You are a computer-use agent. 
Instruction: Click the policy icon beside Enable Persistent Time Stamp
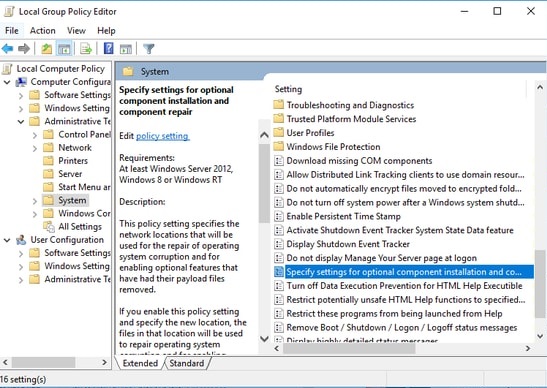click(278, 216)
